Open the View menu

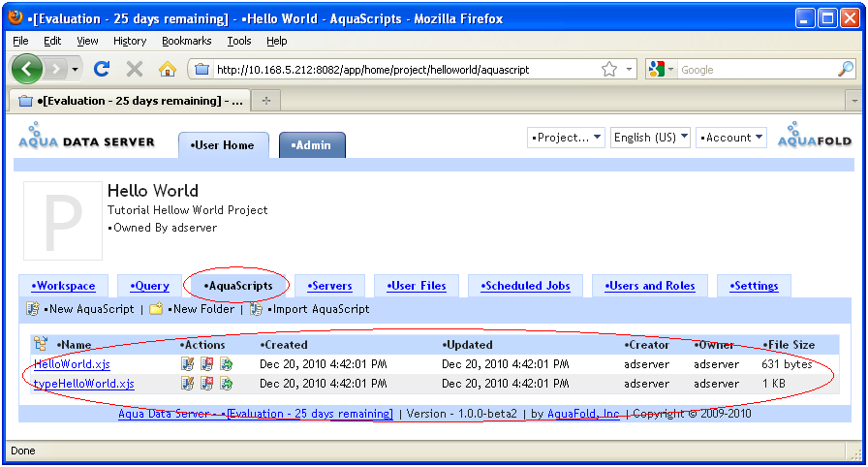click(x=87, y=41)
